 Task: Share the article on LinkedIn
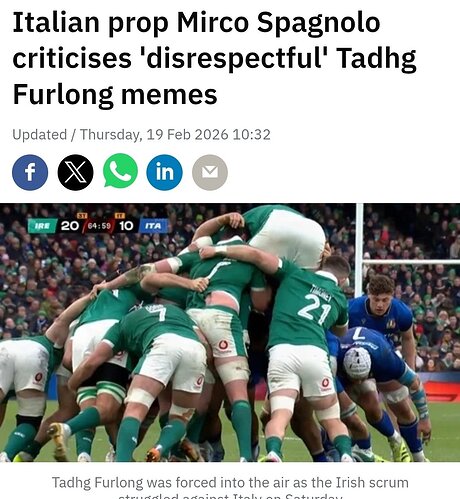pyautogui.click(x=165, y=172)
